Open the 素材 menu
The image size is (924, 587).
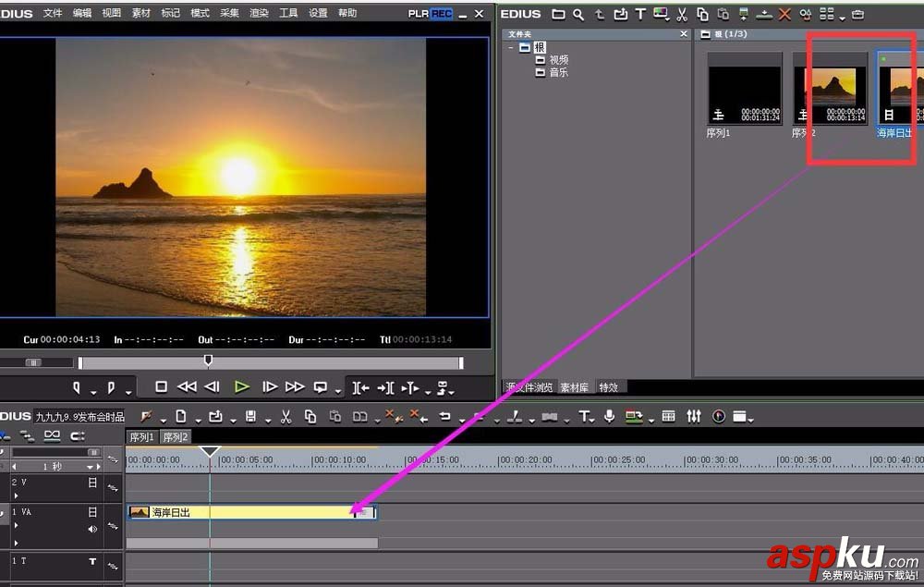(x=140, y=13)
